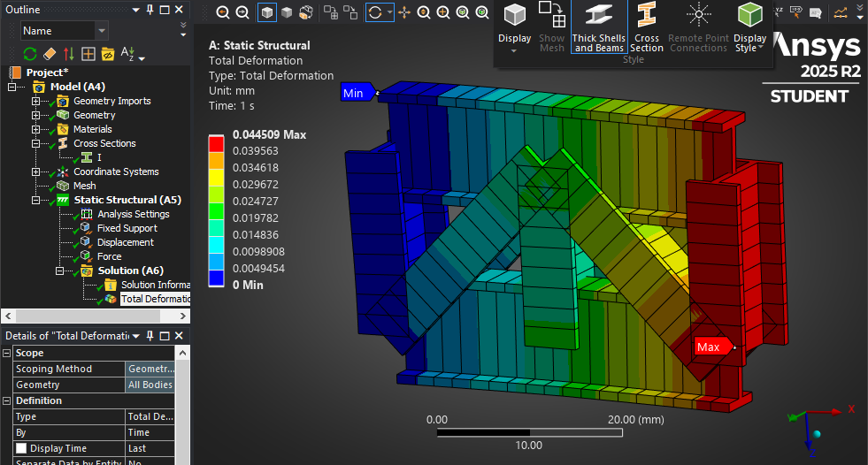Click the Max probe label on model
868x465 pixels.
(x=711, y=347)
